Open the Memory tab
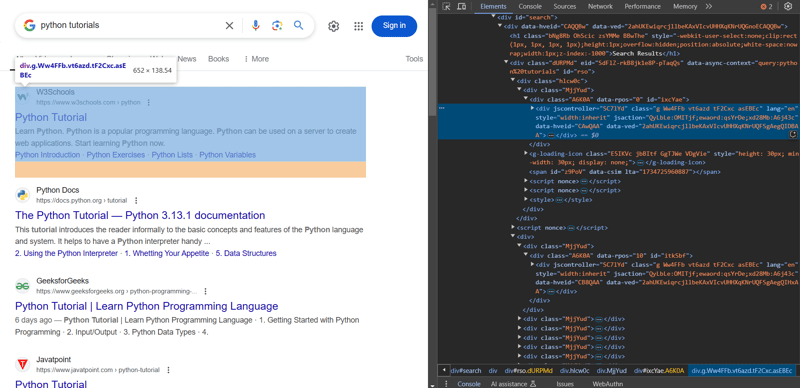 [x=685, y=7]
